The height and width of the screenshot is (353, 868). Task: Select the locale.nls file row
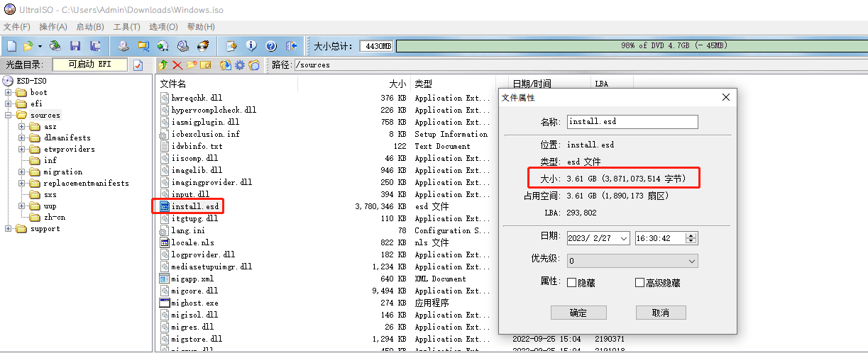point(324,242)
